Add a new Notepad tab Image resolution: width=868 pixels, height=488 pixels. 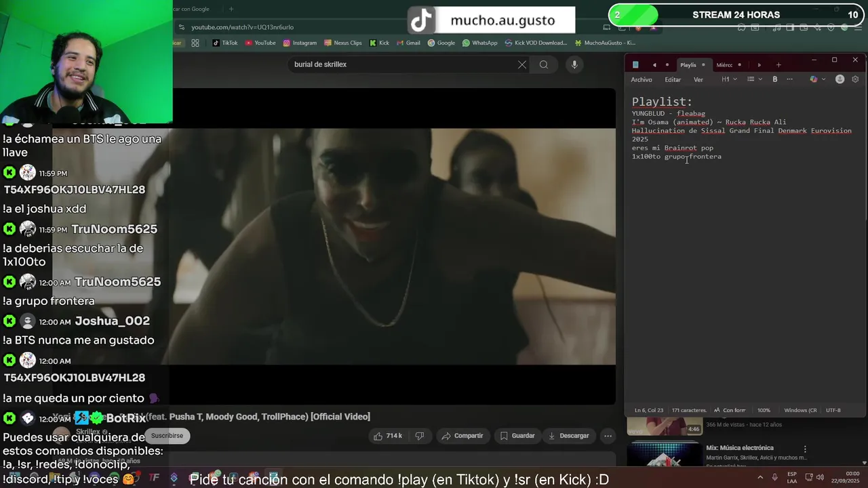click(x=778, y=65)
